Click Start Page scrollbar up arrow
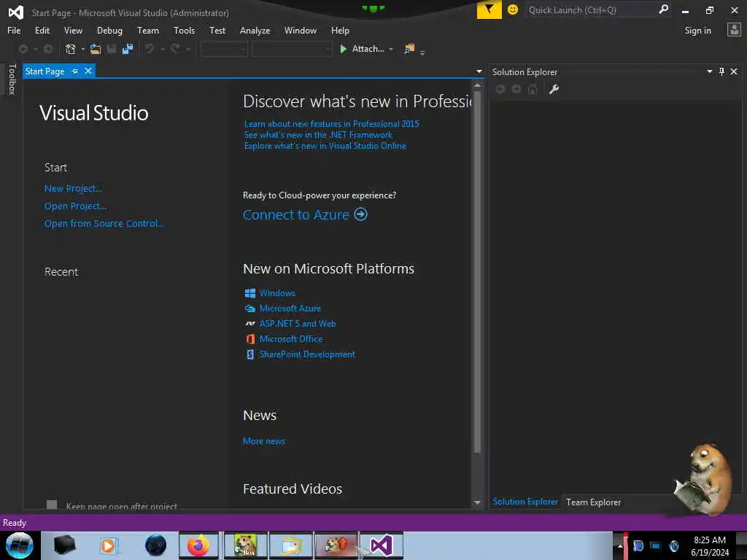This screenshot has width=747, height=560. [477, 85]
